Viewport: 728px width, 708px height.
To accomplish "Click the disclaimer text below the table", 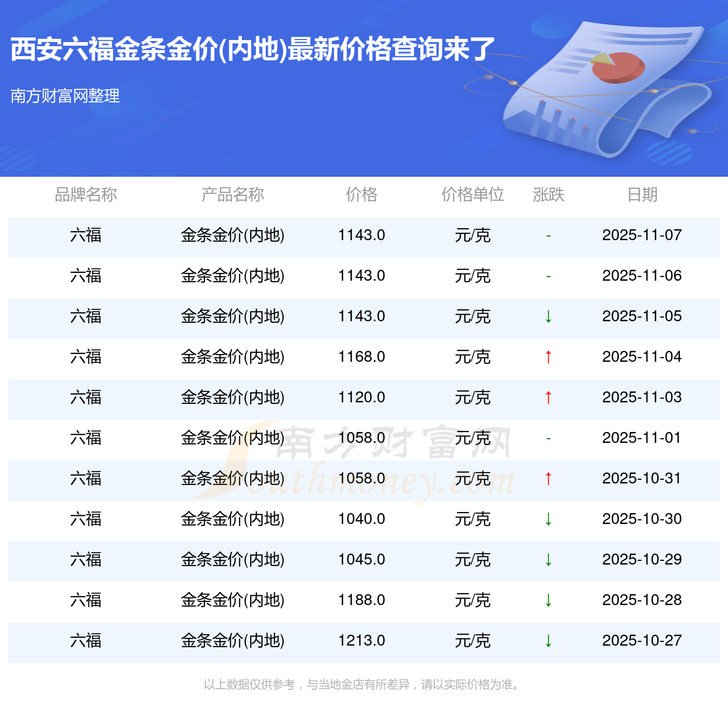I will pyautogui.click(x=362, y=685).
